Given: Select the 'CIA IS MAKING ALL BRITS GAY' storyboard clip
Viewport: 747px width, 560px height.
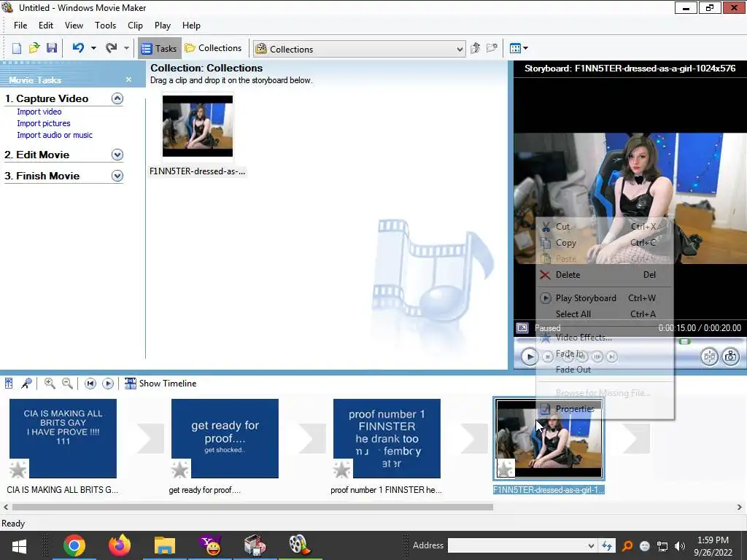Looking at the screenshot, I should coord(63,438).
